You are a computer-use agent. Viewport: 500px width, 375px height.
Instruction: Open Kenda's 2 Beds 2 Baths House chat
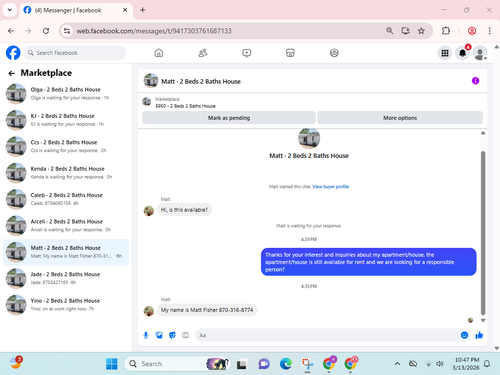[66, 173]
